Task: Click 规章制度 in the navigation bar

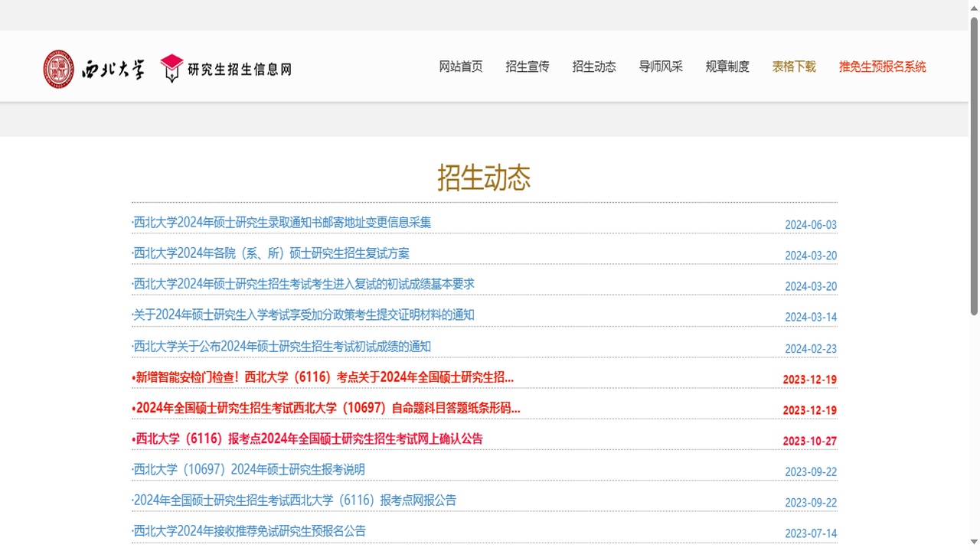Action: click(726, 67)
